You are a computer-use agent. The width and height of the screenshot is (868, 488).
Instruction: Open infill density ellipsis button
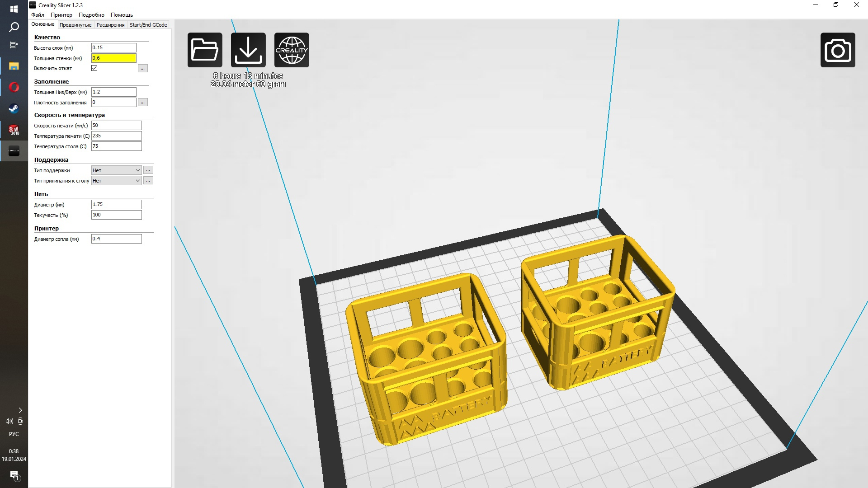click(x=142, y=103)
